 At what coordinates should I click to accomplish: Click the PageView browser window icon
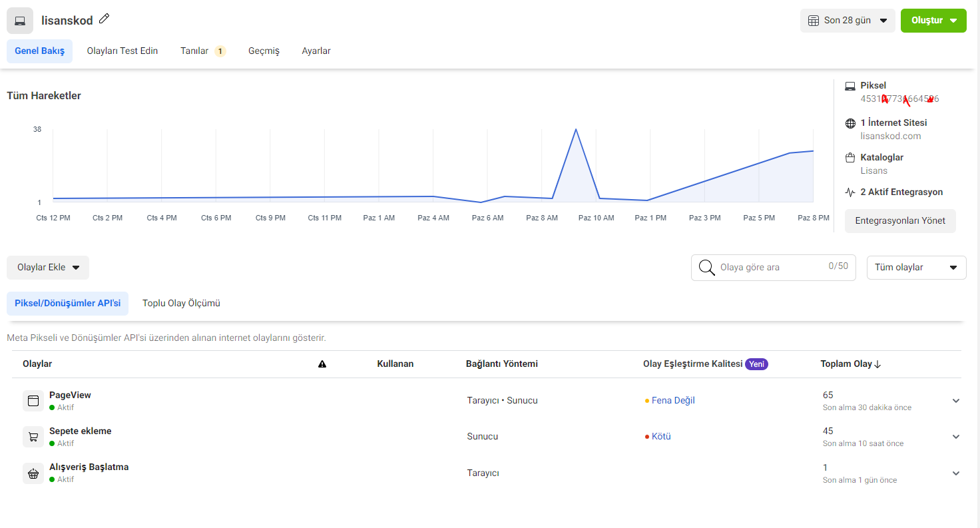tap(33, 401)
